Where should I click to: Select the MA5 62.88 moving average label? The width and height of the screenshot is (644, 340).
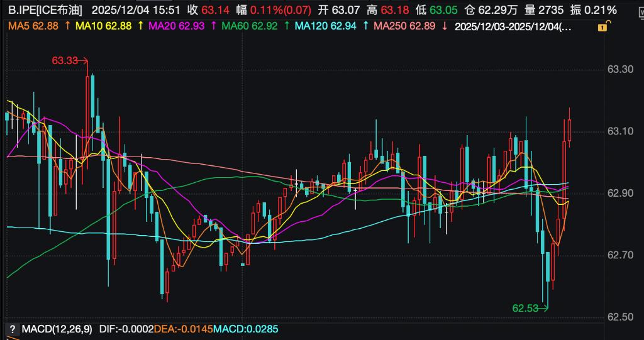(x=33, y=26)
